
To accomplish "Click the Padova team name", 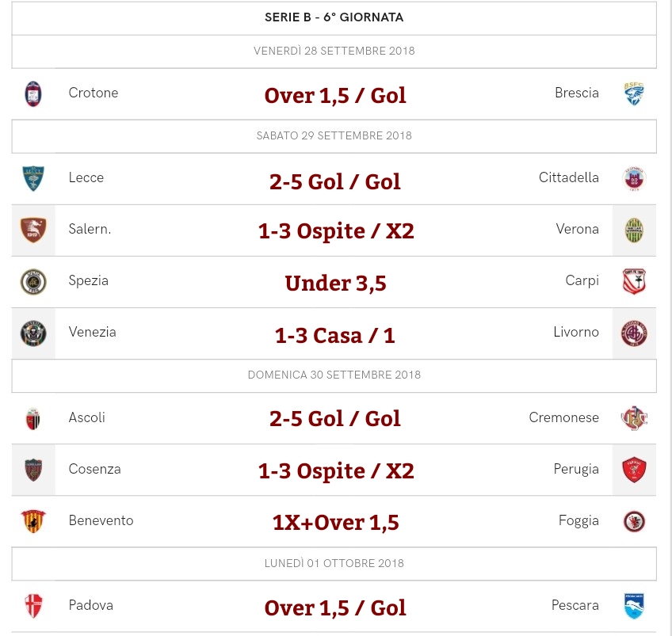I will (91, 605).
